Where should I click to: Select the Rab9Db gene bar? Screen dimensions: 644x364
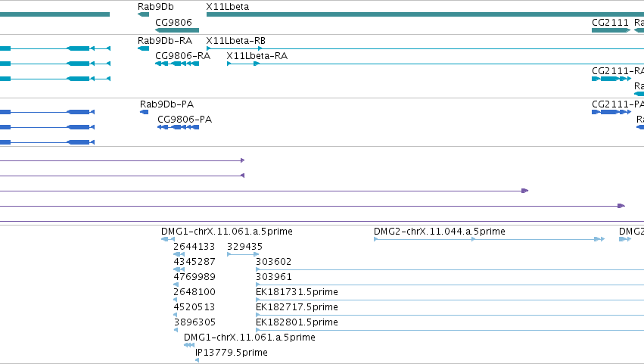pyautogui.click(x=143, y=14)
